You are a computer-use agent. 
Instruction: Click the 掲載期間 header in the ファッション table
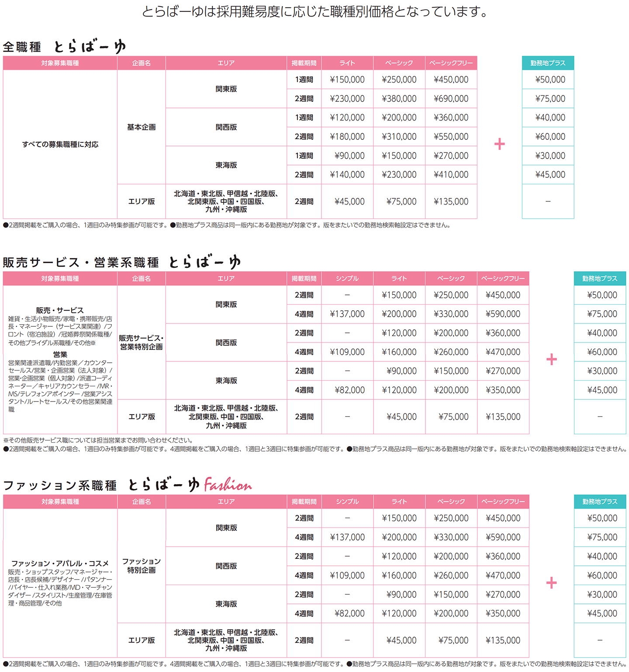coord(304,502)
